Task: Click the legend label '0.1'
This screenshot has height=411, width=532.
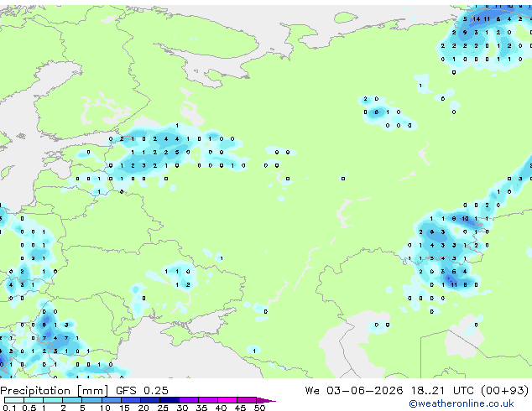Action: 9,408
